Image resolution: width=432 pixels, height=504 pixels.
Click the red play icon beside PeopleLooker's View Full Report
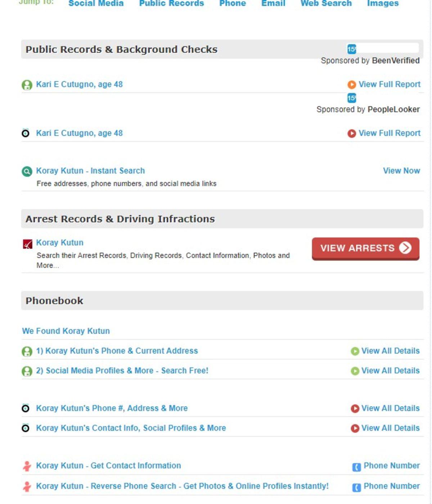(351, 134)
